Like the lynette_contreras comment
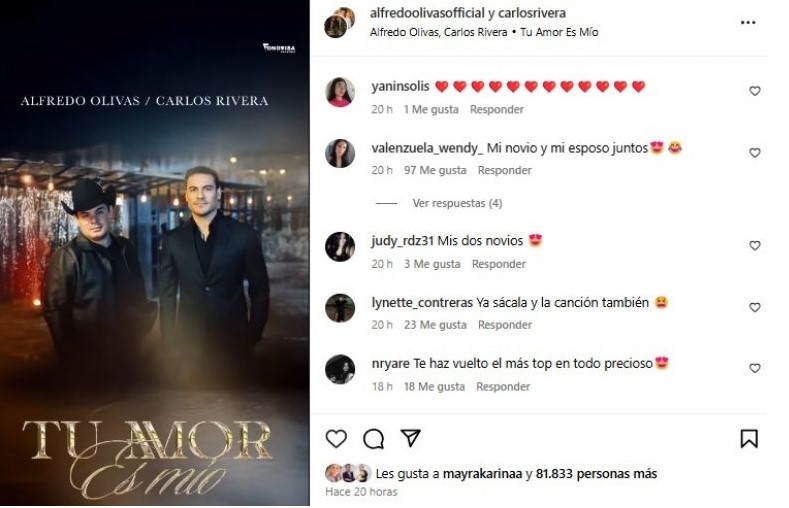 (x=754, y=307)
